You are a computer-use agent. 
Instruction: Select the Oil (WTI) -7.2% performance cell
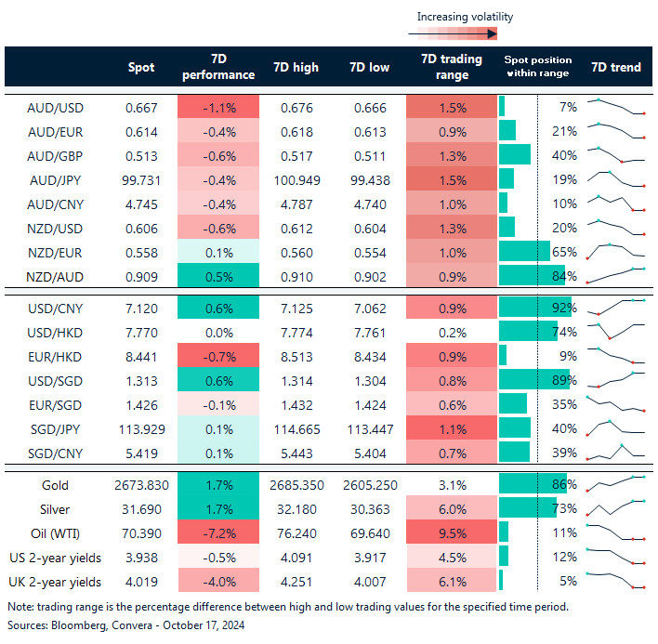tap(218, 532)
